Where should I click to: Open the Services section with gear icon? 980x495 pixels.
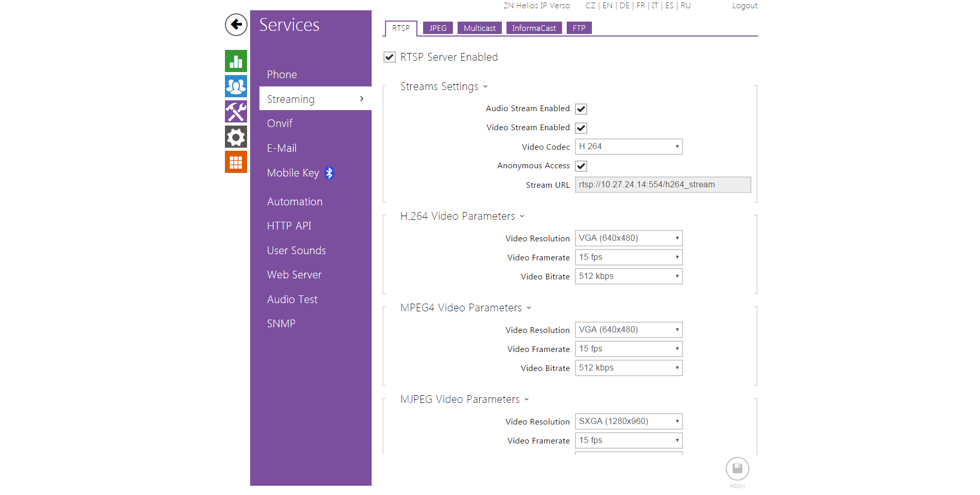click(236, 136)
